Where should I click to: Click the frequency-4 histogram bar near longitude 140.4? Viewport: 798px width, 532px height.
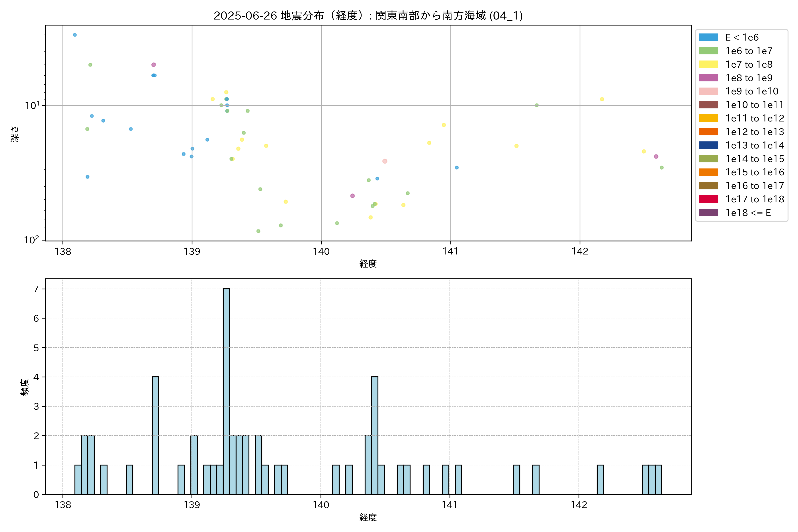click(375, 435)
